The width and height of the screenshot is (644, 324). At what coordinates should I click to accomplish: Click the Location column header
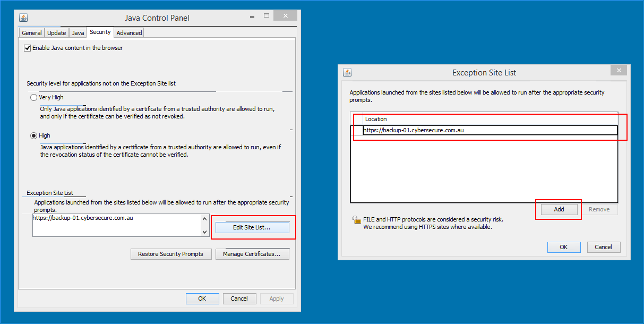coord(490,119)
